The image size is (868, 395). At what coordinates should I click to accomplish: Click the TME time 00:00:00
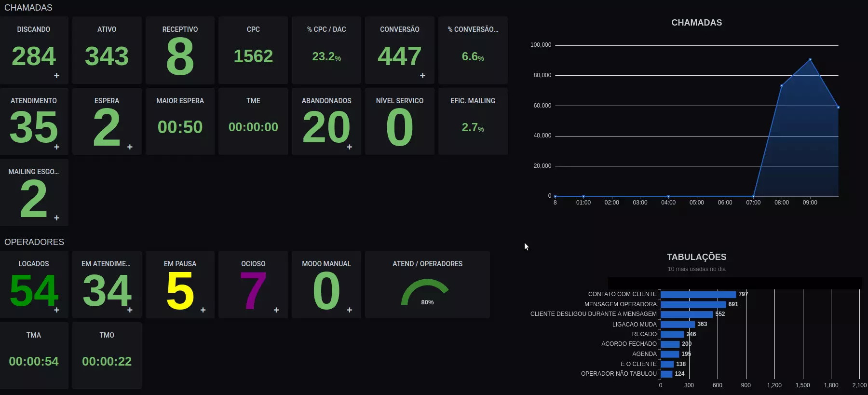(x=253, y=127)
